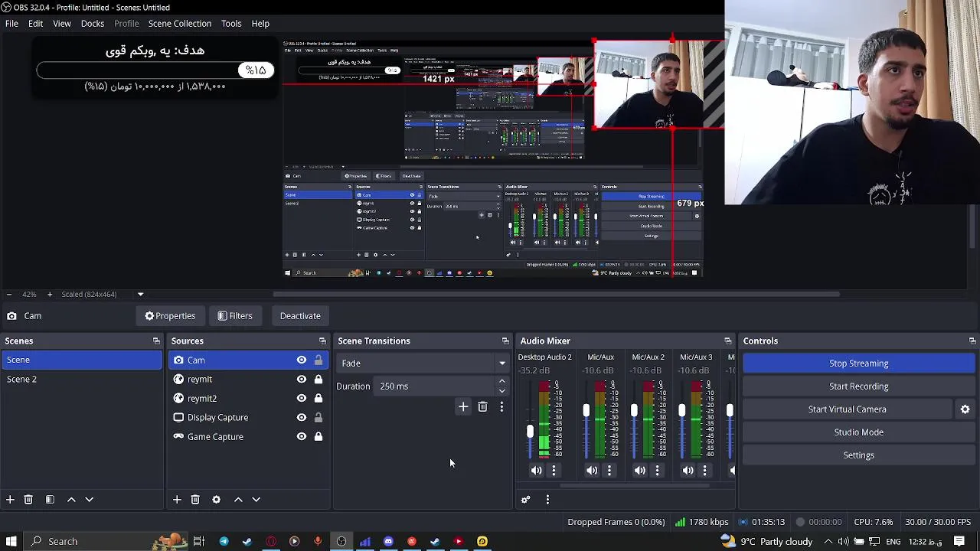This screenshot has height=551, width=980.
Task: Toggle lock on Game Capture source
Action: [318, 436]
